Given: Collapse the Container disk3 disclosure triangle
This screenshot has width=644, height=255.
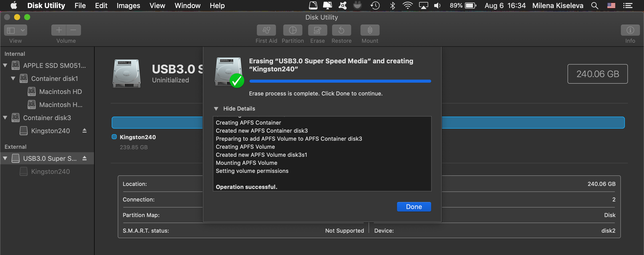Looking at the screenshot, I should (5, 118).
